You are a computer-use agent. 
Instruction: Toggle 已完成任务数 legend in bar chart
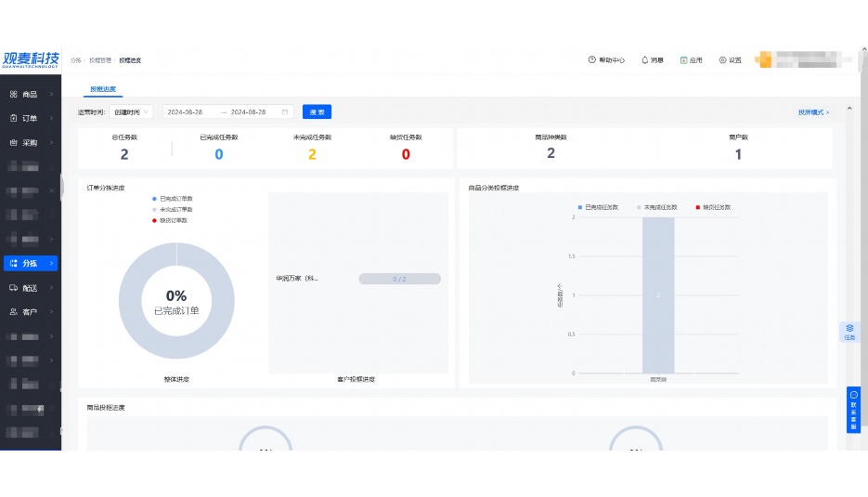pos(598,207)
